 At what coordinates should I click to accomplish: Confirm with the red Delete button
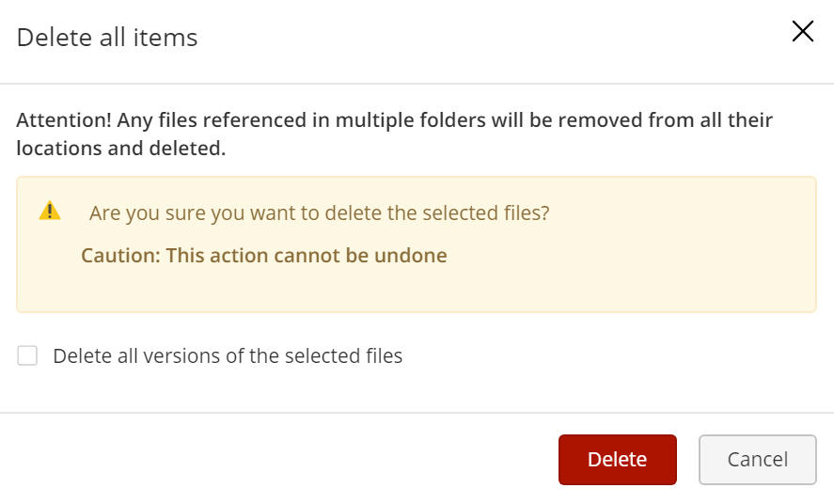click(617, 459)
